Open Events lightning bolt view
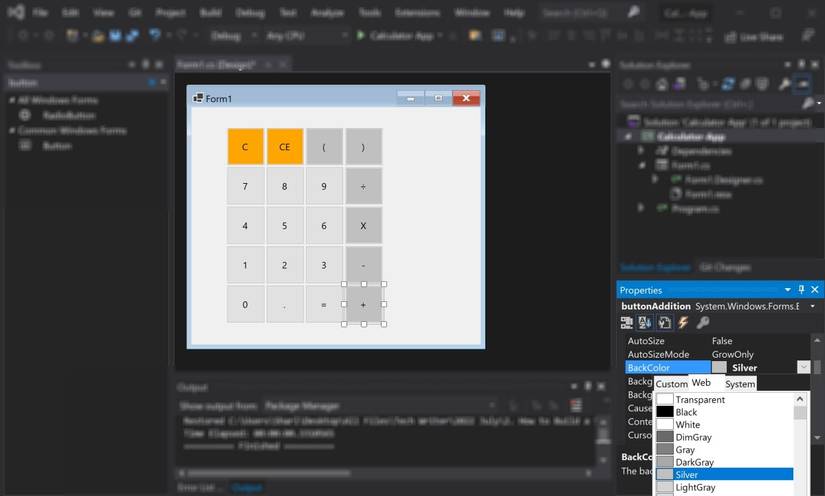This screenshot has height=496, width=825. tap(683, 322)
